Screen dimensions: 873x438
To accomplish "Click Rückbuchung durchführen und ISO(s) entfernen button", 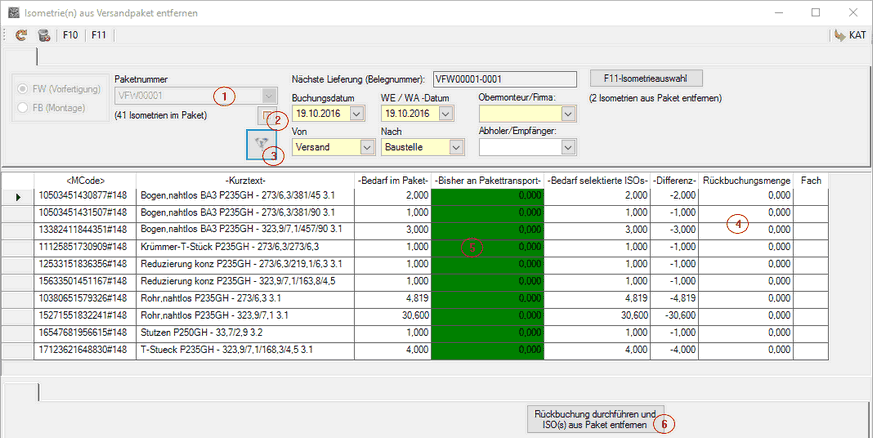I will pyautogui.click(x=595, y=419).
